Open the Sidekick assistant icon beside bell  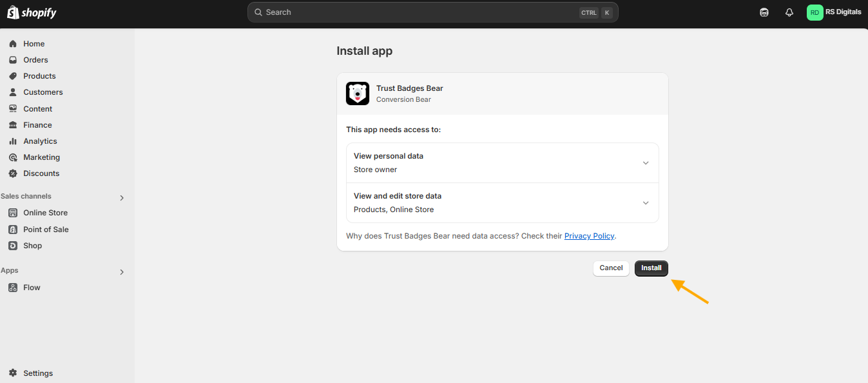(x=764, y=12)
